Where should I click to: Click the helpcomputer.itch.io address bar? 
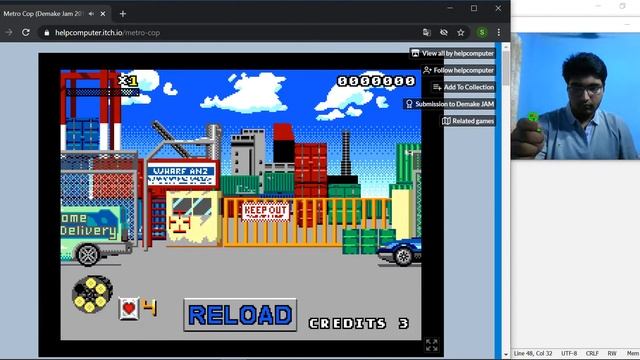229,33
